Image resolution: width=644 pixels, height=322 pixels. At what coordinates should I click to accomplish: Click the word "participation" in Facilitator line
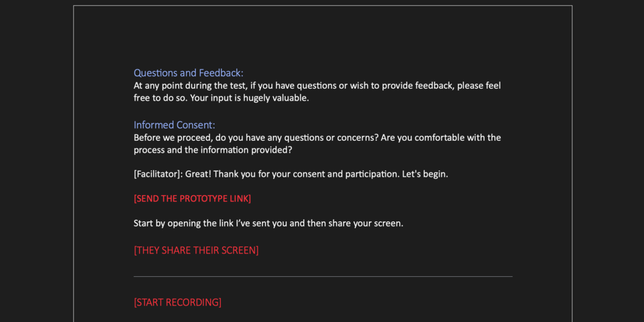click(x=371, y=174)
